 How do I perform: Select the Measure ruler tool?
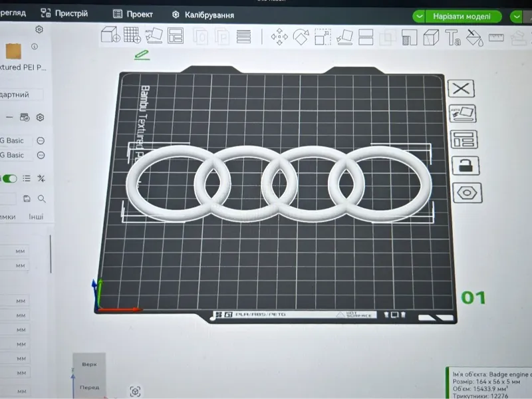click(496, 37)
